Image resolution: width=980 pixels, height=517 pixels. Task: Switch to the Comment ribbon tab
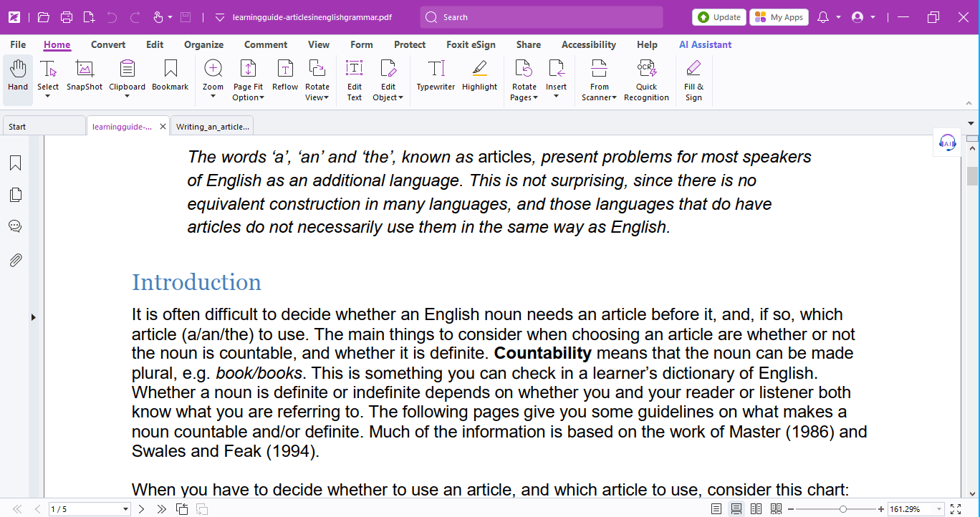point(266,44)
